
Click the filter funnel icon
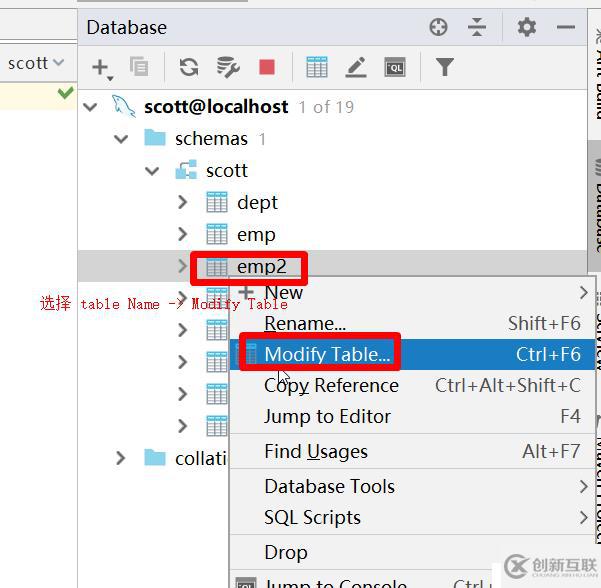click(x=445, y=67)
